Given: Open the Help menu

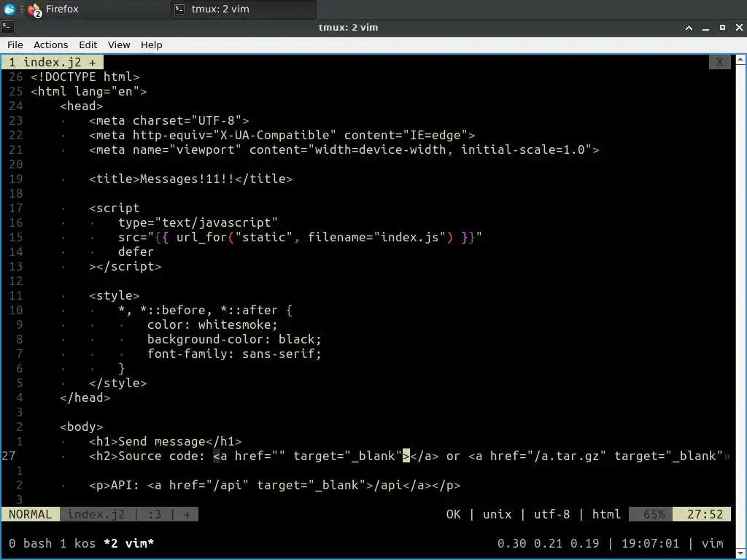Looking at the screenshot, I should pyautogui.click(x=152, y=44).
